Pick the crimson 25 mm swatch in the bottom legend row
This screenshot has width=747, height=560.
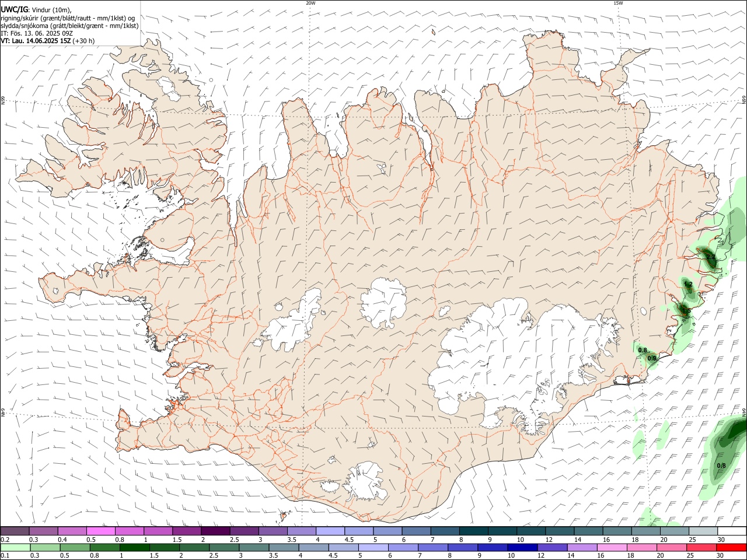pyautogui.click(x=701, y=547)
